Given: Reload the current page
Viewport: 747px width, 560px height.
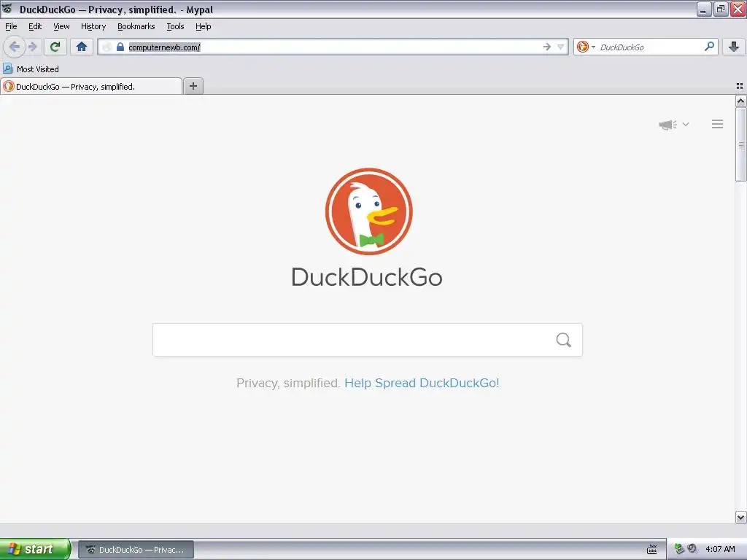Looking at the screenshot, I should 55,47.
